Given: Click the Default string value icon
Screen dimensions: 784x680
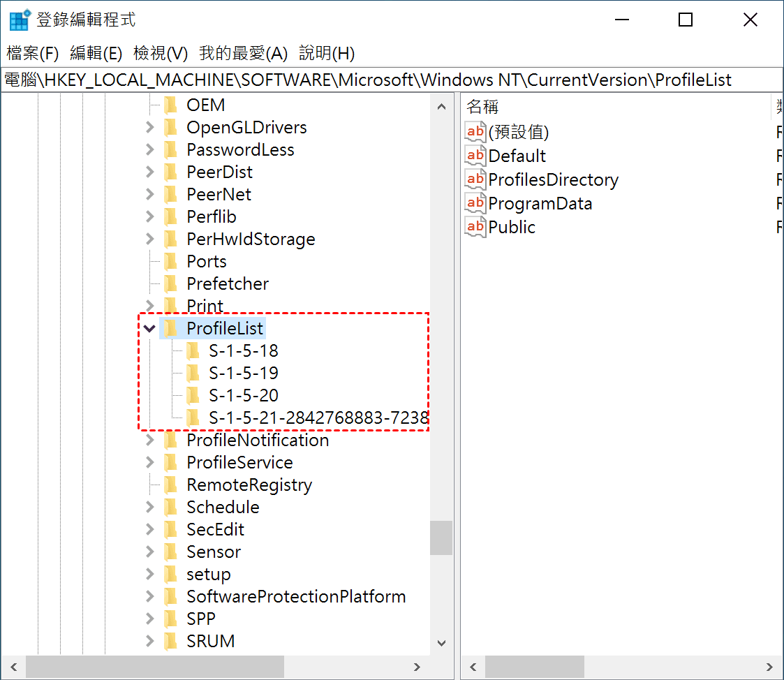Looking at the screenshot, I should [x=475, y=156].
